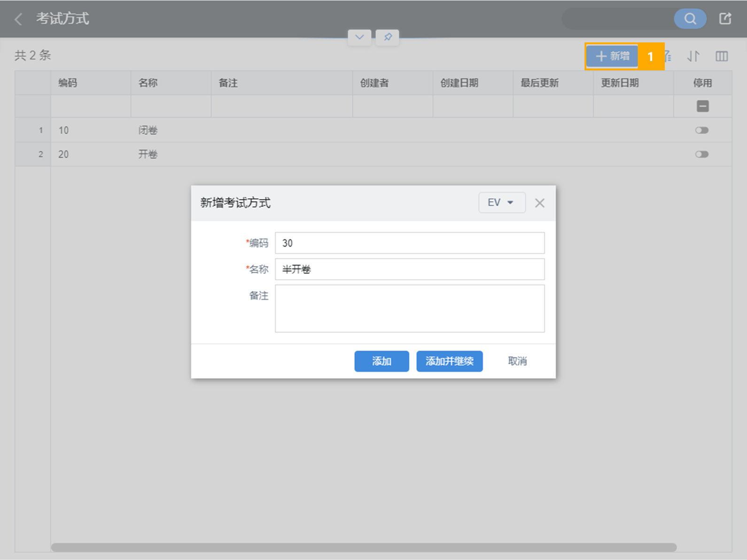Click the search box in the header
This screenshot has width=747, height=560.
(x=618, y=19)
